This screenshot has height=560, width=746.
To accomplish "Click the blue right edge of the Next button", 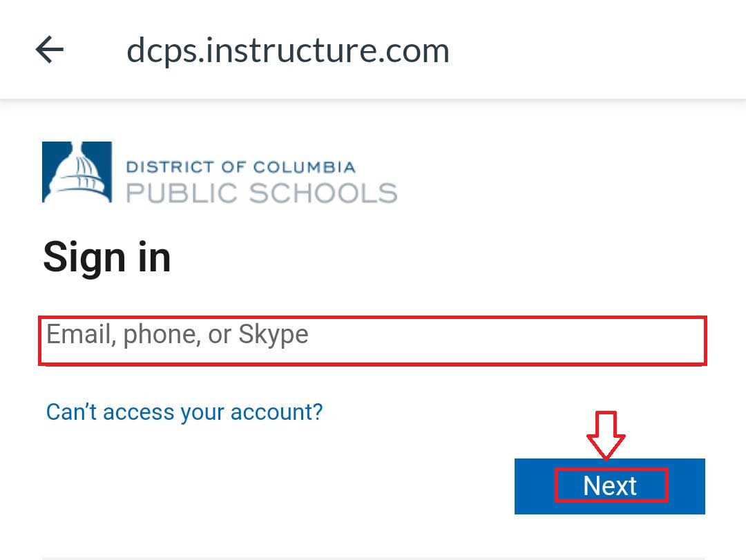I will (x=688, y=486).
